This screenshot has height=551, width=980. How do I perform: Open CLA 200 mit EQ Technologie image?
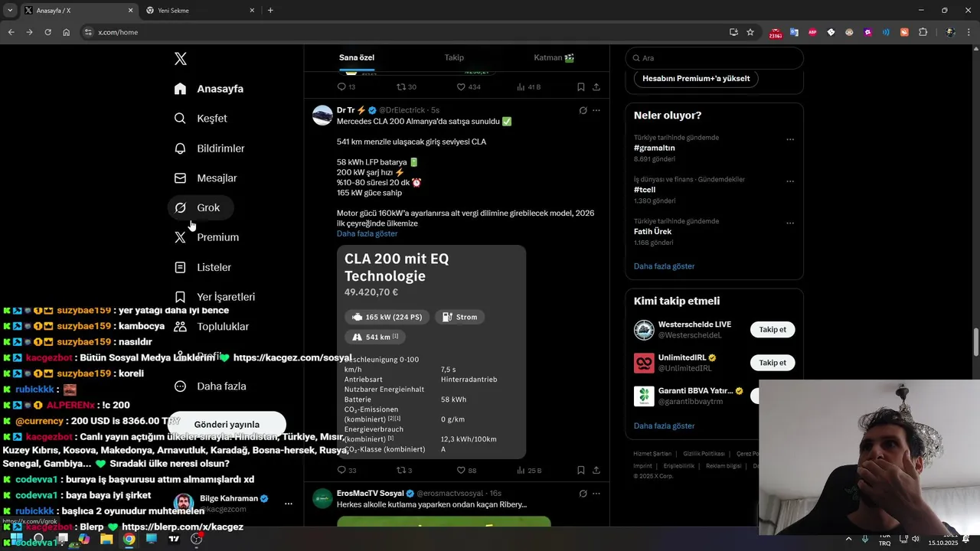tap(431, 352)
